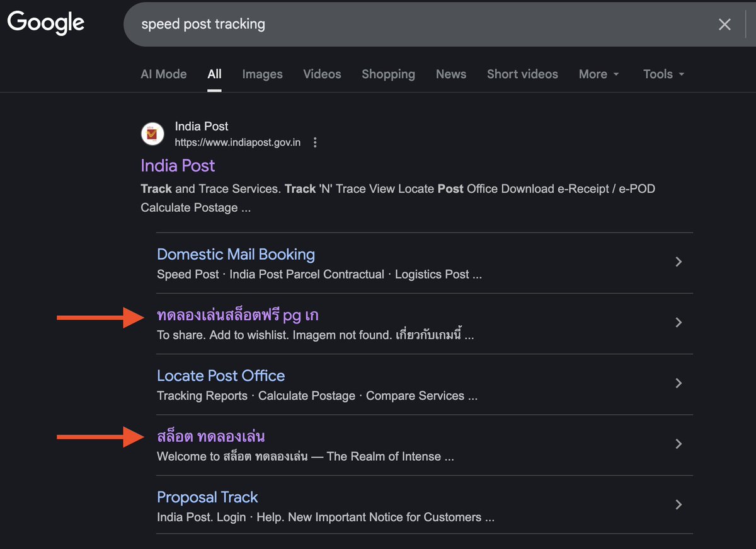Viewport: 756px width, 549px height.
Task: Click the India Post favicon icon
Action: click(151, 134)
